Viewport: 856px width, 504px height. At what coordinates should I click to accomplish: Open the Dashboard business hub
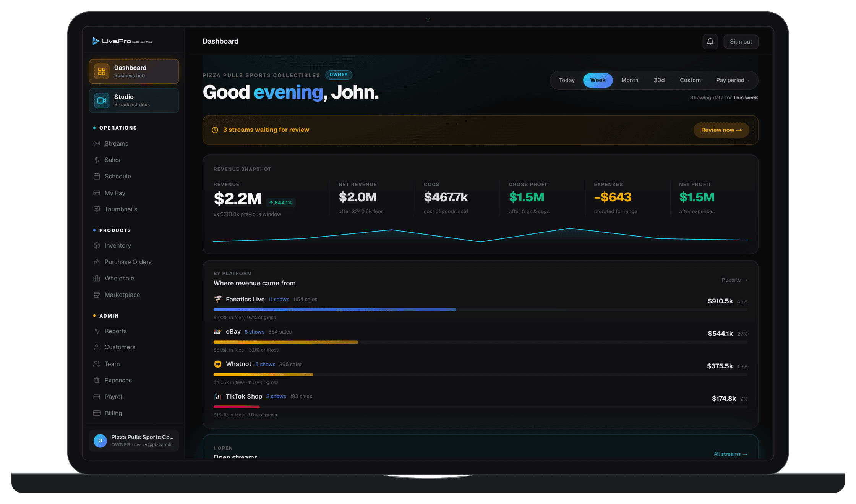tap(134, 71)
